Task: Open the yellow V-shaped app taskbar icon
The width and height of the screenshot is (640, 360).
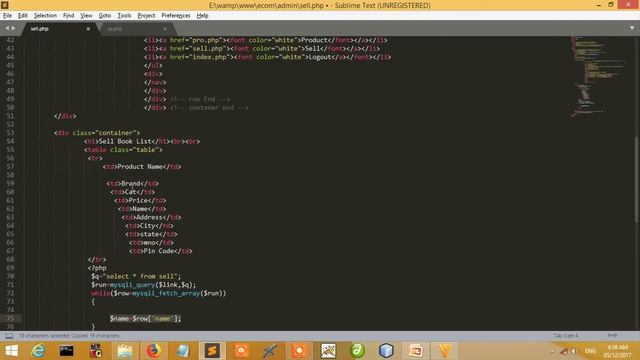Action: coord(444,351)
